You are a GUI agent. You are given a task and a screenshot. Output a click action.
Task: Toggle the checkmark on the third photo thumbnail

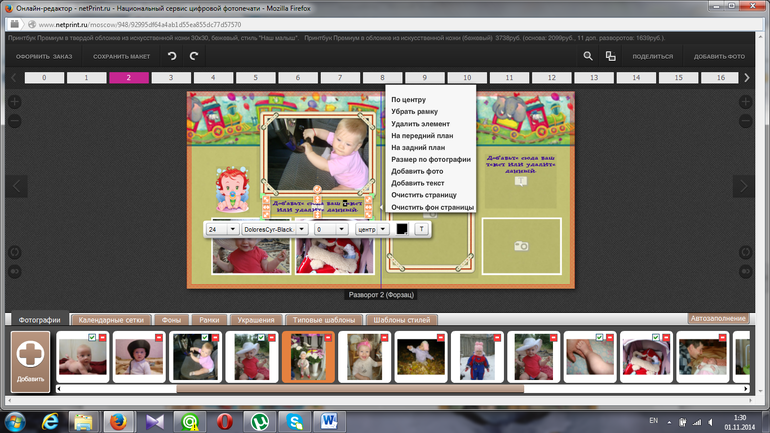(206, 338)
